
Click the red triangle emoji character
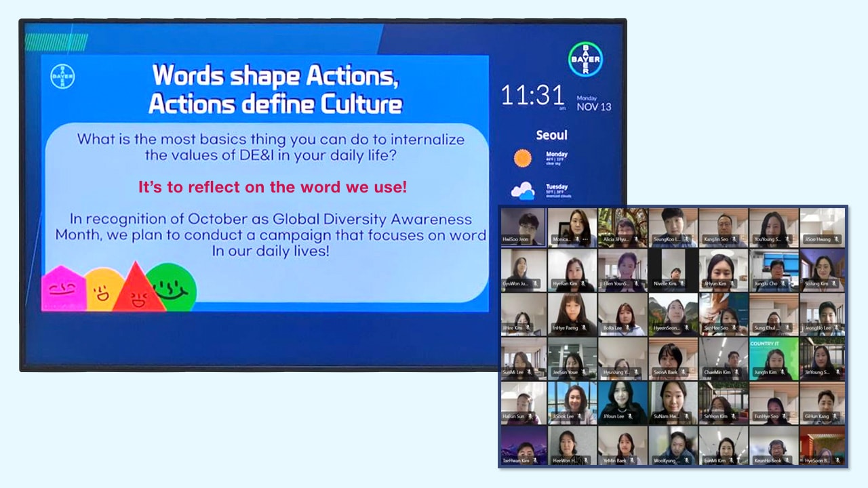[138, 287]
